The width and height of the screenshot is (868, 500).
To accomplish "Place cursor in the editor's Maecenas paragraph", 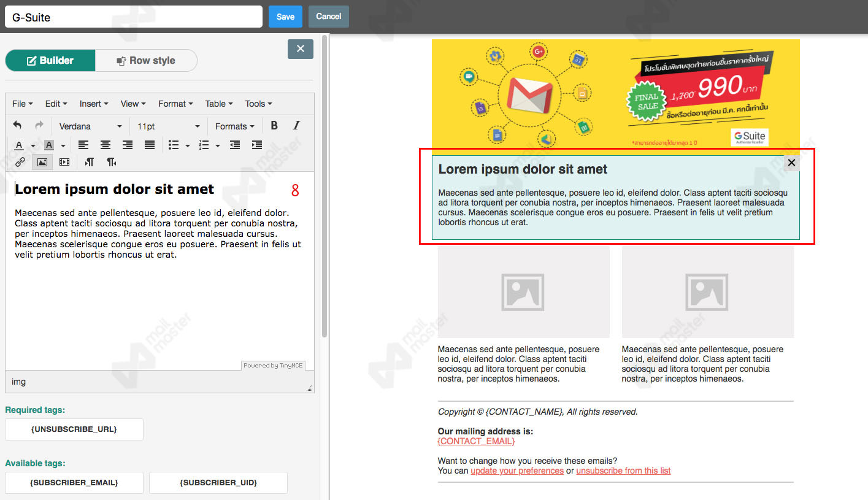I will tap(158, 234).
